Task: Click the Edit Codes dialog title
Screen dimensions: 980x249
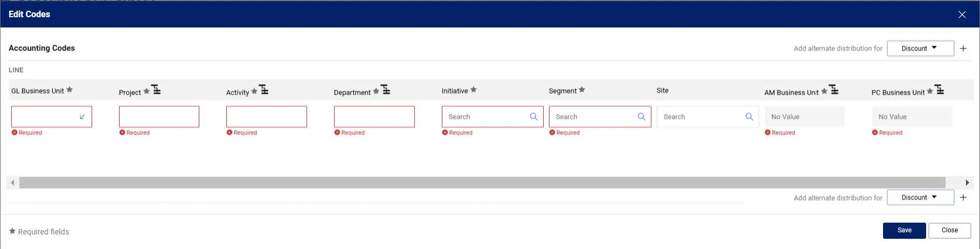Action: click(29, 15)
